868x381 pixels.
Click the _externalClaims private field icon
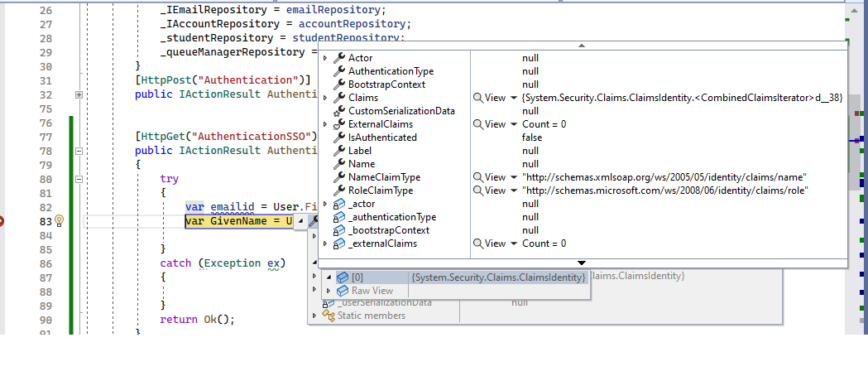tap(338, 244)
